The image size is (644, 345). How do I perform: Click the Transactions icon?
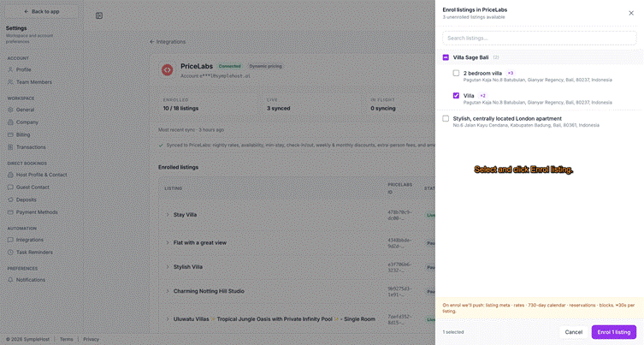coord(10,147)
